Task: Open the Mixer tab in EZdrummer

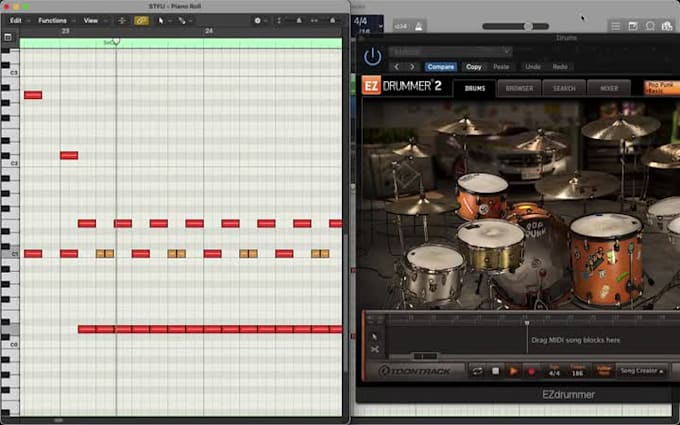Action: click(x=608, y=88)
